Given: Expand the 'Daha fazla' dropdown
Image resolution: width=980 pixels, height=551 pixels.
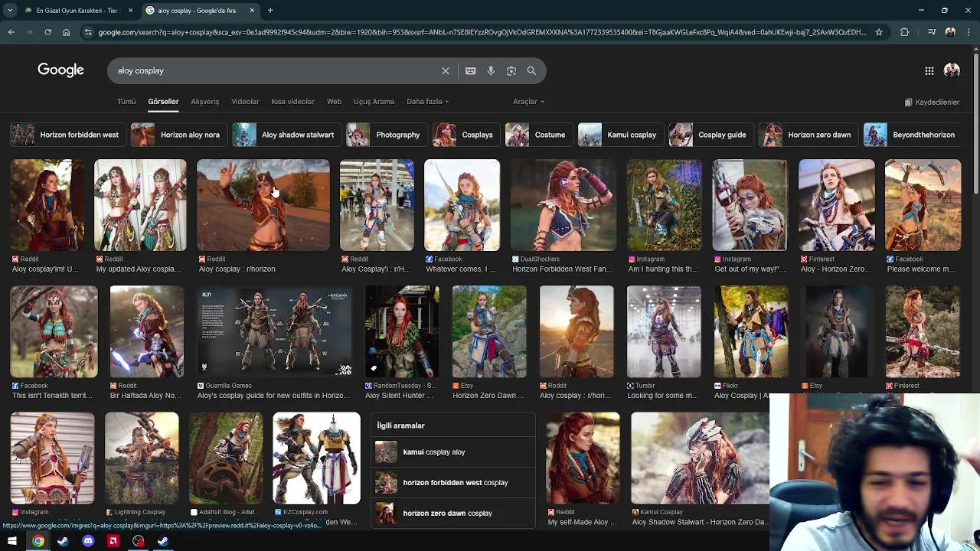Looking at the screenshot, I should tap(427, 102).
